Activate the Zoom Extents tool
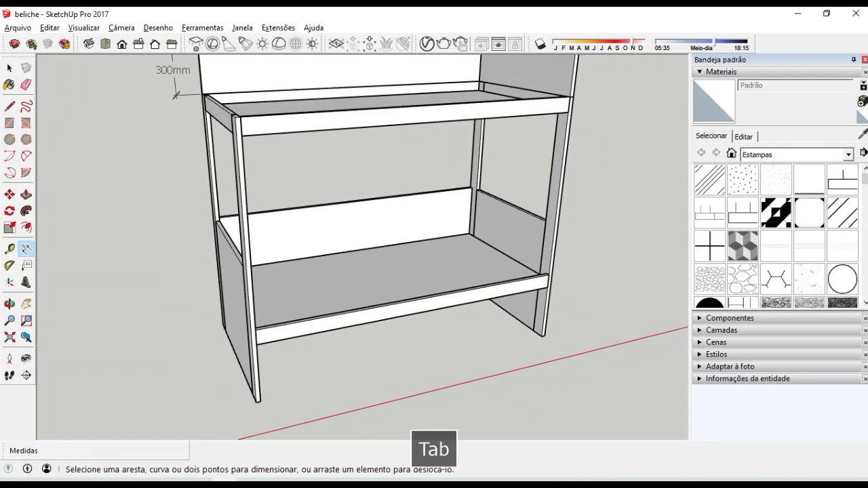The image size is (868, 488). click(x=9, y=338)
